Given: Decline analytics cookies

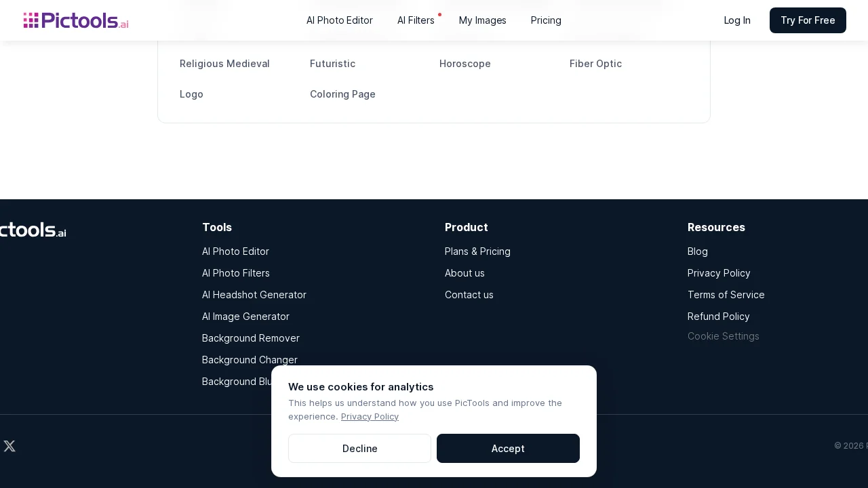Looking at the screenshot, I should click(359, 449).
